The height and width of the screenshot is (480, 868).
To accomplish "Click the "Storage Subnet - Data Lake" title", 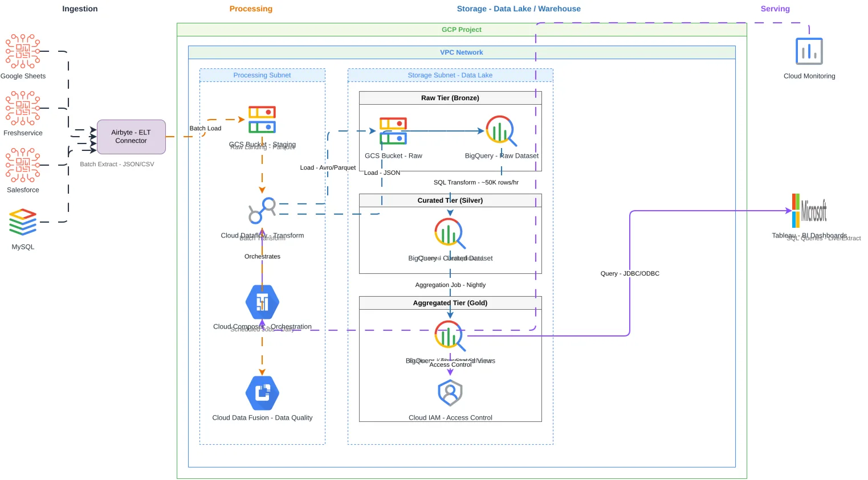I will click(450, 75).
